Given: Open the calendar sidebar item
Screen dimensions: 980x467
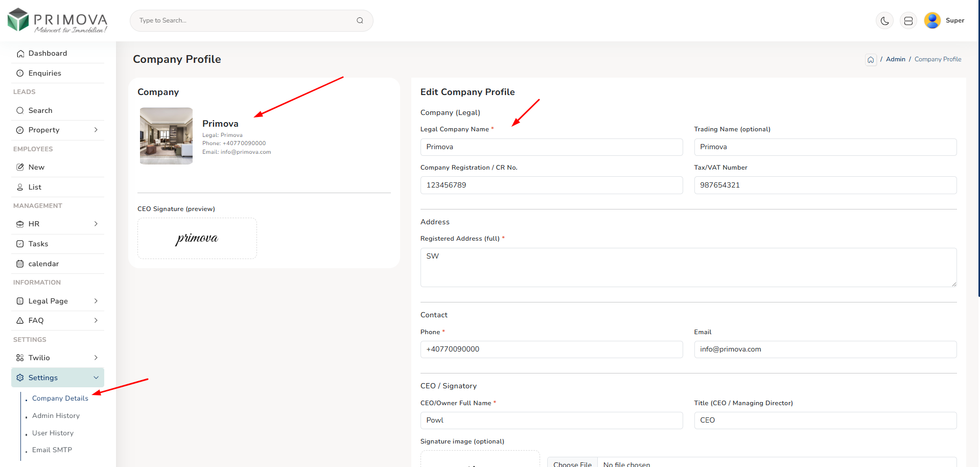Looking at the screenshot, I should pyautogui.click(x=43, y=264).
